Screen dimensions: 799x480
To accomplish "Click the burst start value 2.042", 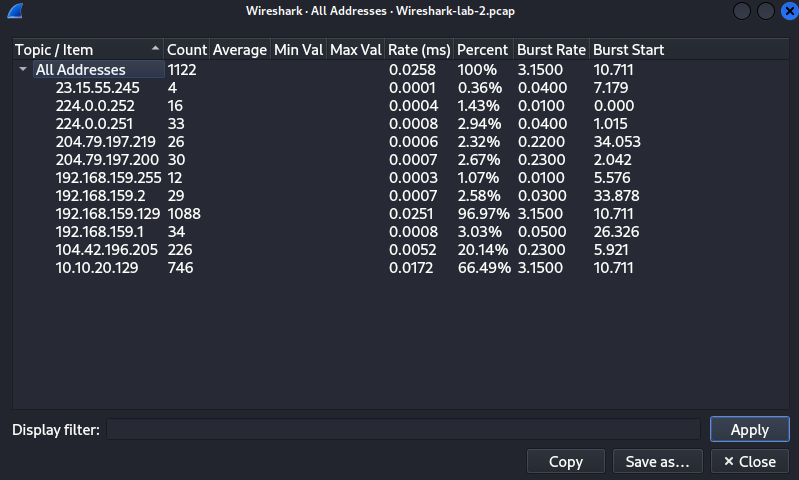I will tap(612, 159).
